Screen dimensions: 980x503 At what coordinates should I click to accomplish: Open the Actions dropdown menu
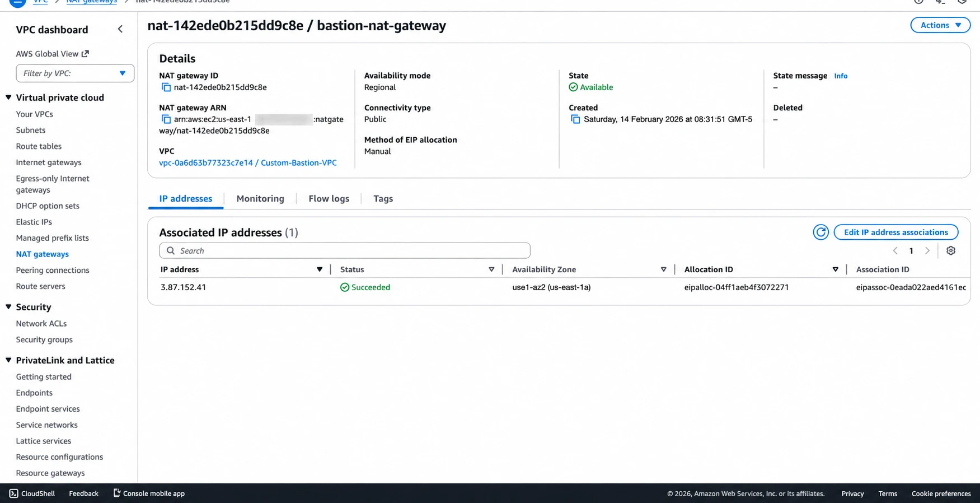[x=940, y=25]
